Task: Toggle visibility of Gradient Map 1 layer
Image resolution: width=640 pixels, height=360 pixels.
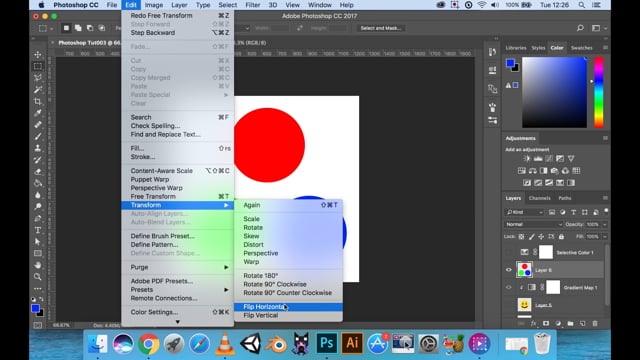Action: point(509,287)
